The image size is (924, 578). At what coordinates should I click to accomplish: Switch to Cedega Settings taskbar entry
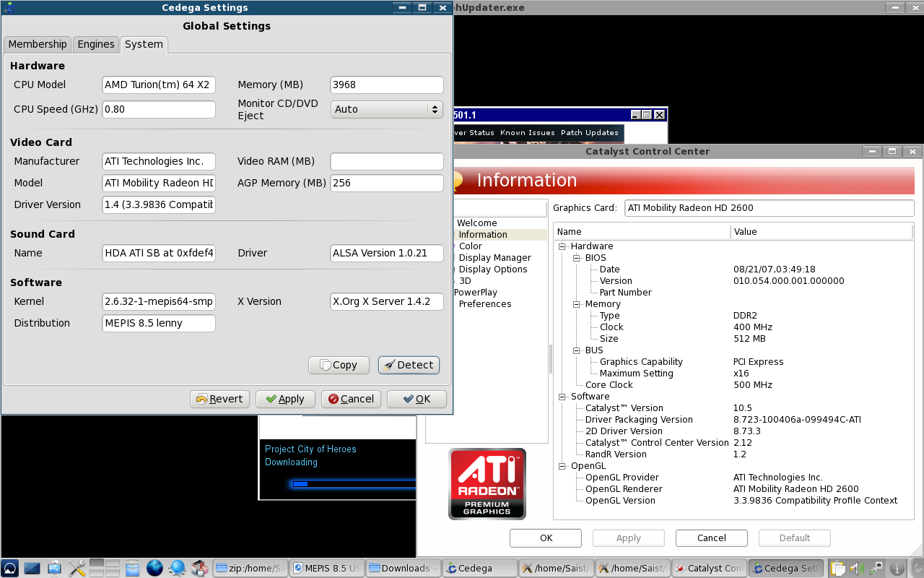(x=785, y=568)
